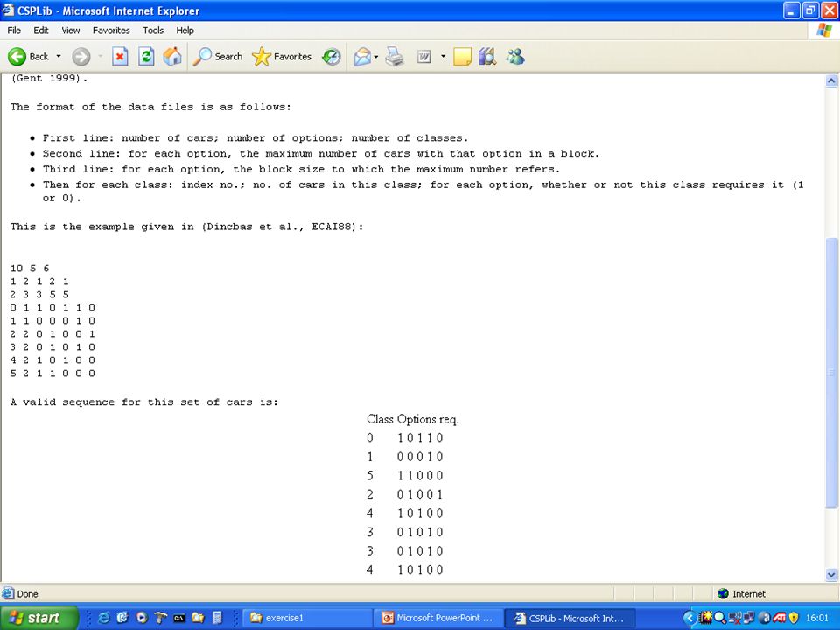Launch the calculator Quick Launch icon
Viewport: 840px width, 630px height.
[217, 618]
